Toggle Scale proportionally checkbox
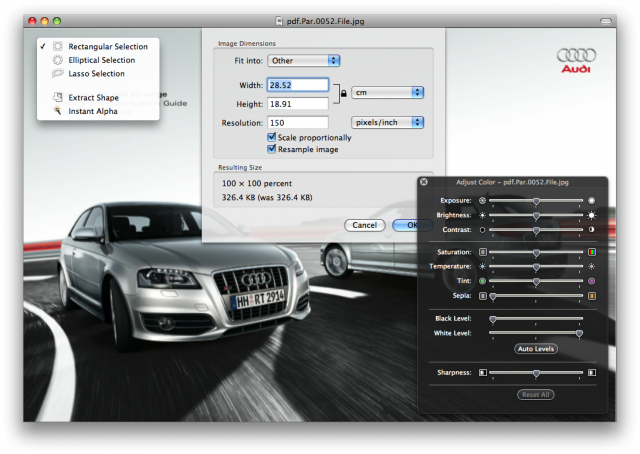 pyautogui.click(x=272, y=137)
